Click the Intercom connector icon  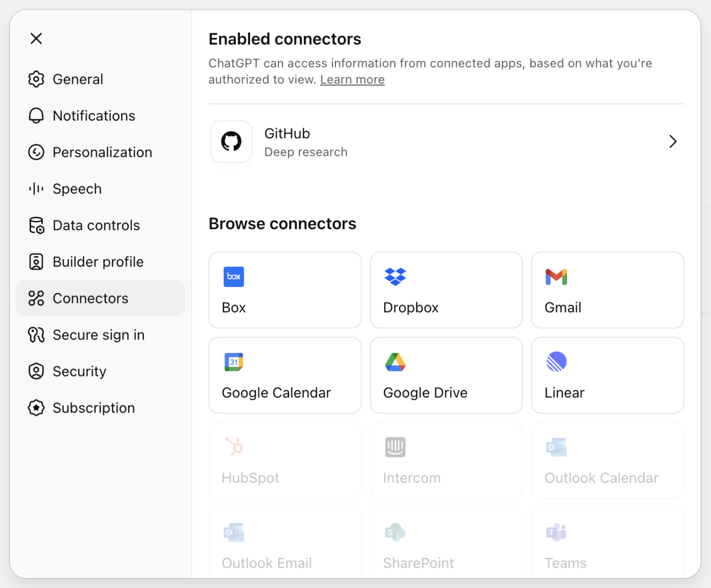(x=395, y=447)
